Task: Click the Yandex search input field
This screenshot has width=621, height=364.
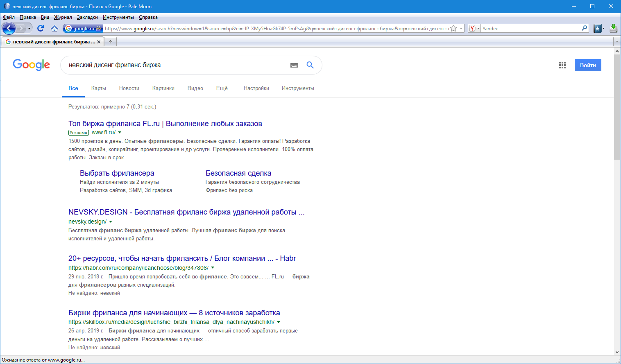Action: [x=531, y=28]
